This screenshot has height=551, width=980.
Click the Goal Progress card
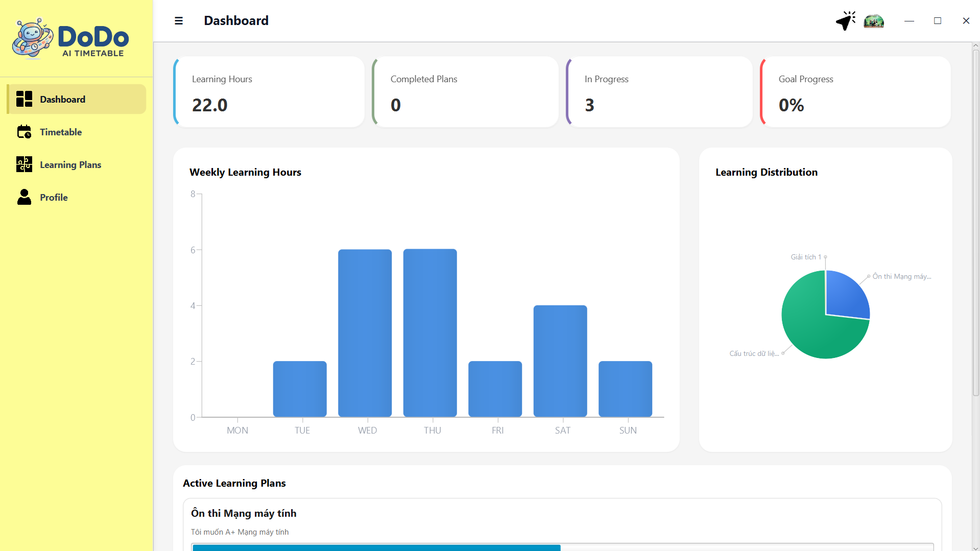coord(855,92)
